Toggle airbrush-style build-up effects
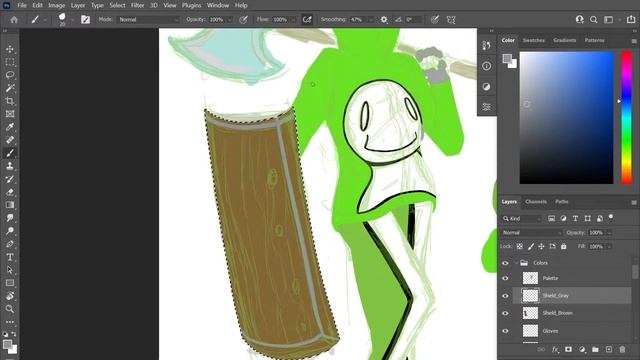This screenshot has width=640, height=360. [307, 20]
